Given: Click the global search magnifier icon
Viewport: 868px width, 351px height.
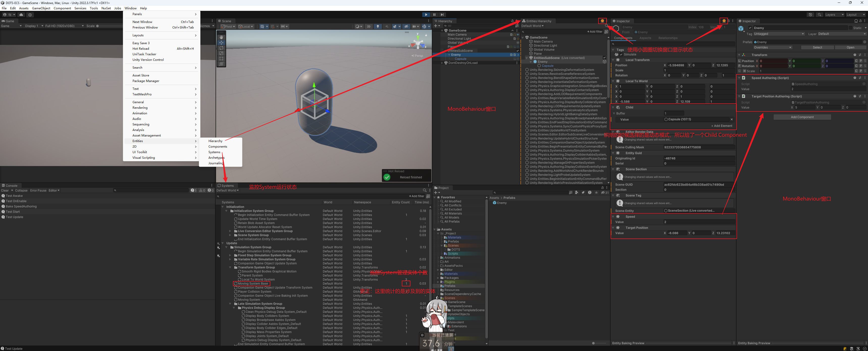Looking at the screenshot, I should (820, 15).
